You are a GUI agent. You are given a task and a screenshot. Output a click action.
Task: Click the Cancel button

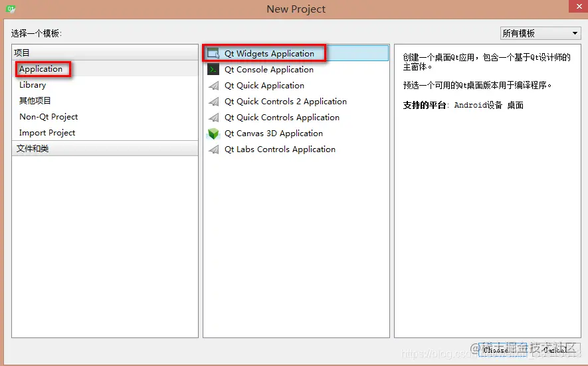(x=555, y=349)
